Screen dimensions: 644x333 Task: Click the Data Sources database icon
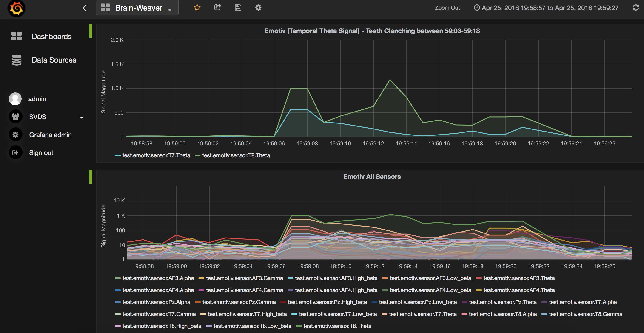pyautogui.click(x=17, y=60)
